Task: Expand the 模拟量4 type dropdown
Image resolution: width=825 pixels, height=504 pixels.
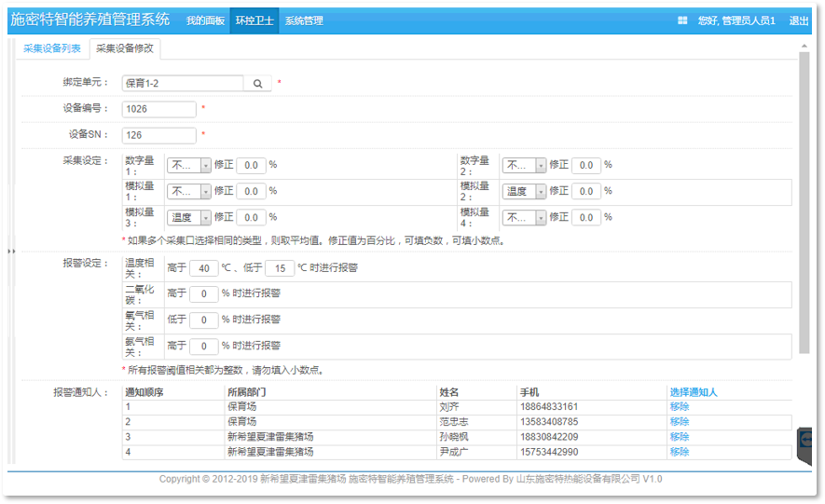Action: [x=525, y=217]
